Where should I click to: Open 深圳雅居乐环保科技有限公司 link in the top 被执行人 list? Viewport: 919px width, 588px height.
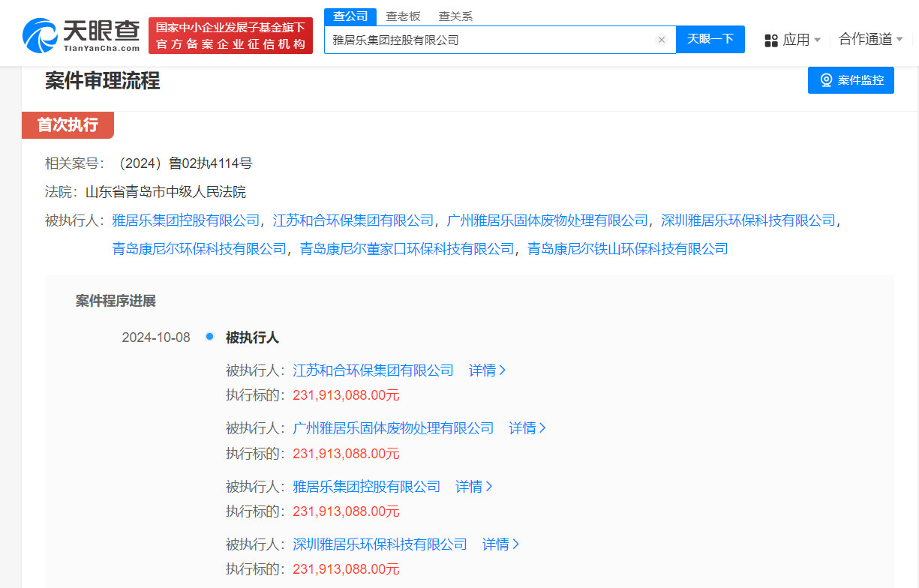pyautogui.click(x=748, y=220)
